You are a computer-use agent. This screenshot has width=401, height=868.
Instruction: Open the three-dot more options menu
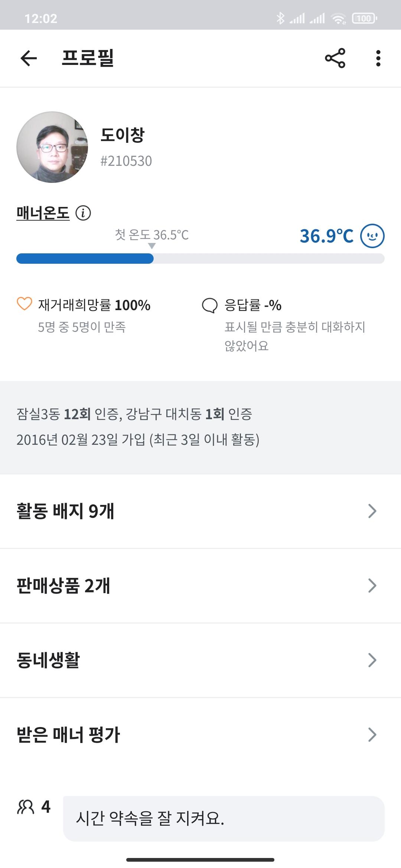[x=378, y=58]
